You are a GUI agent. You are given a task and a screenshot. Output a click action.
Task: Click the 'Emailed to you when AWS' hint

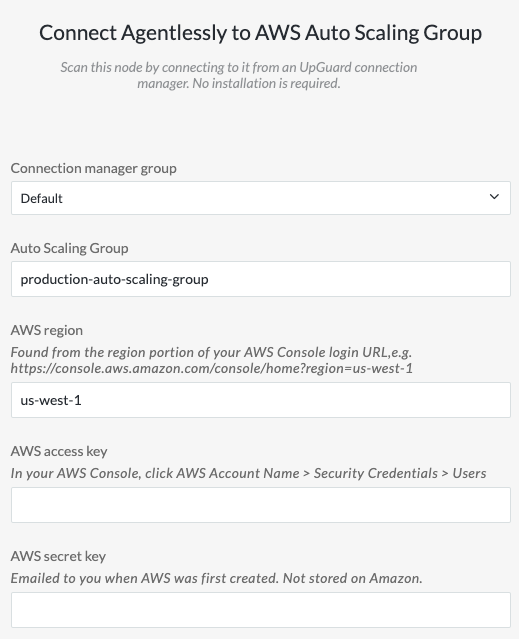click(216, 578)
